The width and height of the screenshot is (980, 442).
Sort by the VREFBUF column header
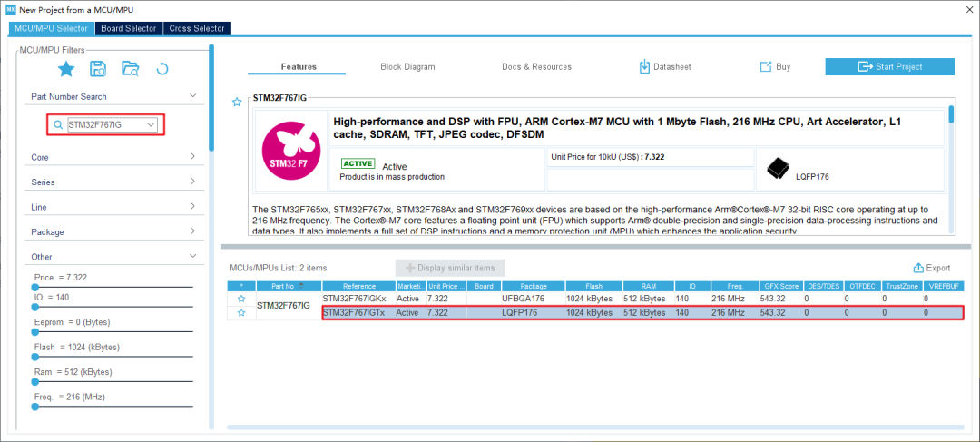coord(944,286)
